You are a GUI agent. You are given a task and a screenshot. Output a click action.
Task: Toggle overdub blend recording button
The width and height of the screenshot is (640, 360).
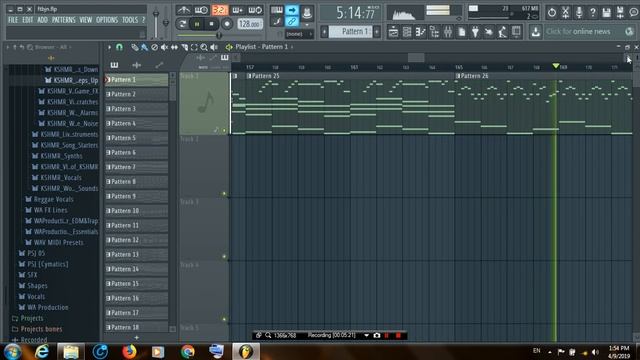pos(238,10)
